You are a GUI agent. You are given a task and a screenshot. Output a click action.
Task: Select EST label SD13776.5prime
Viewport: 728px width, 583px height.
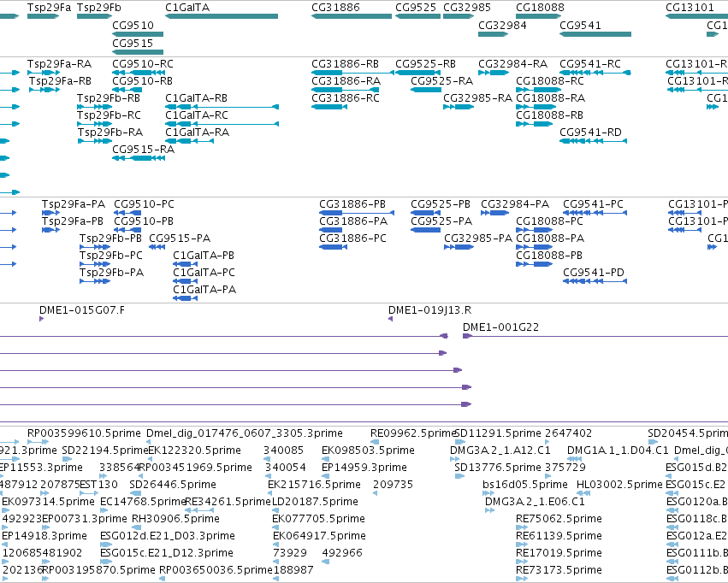point(498,468)
